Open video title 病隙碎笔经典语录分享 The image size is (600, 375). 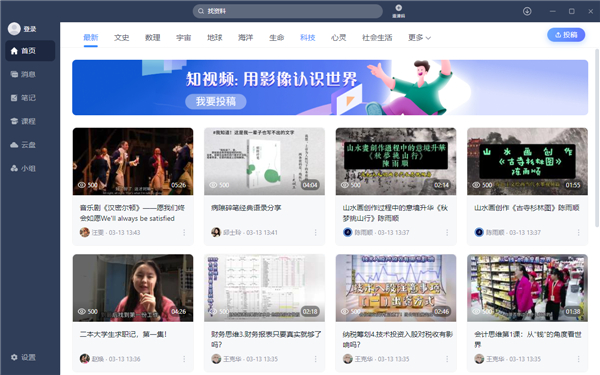click(246, 208)
